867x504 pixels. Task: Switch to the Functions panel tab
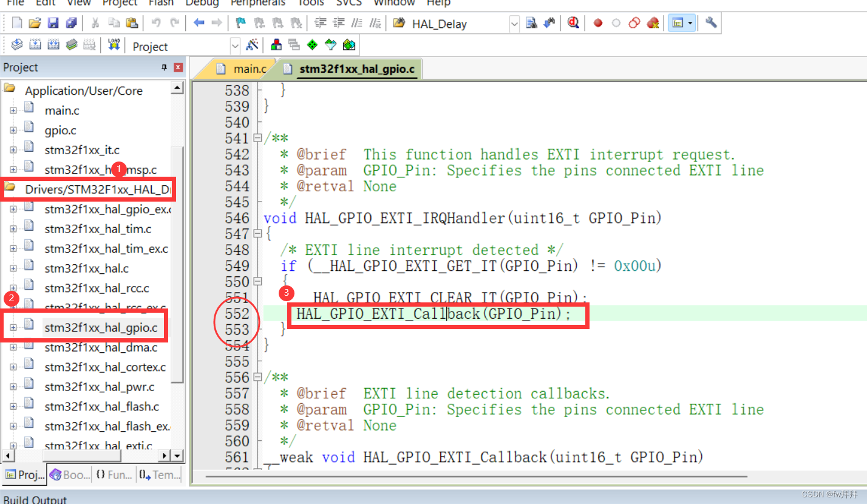click(x=114, y=475)
